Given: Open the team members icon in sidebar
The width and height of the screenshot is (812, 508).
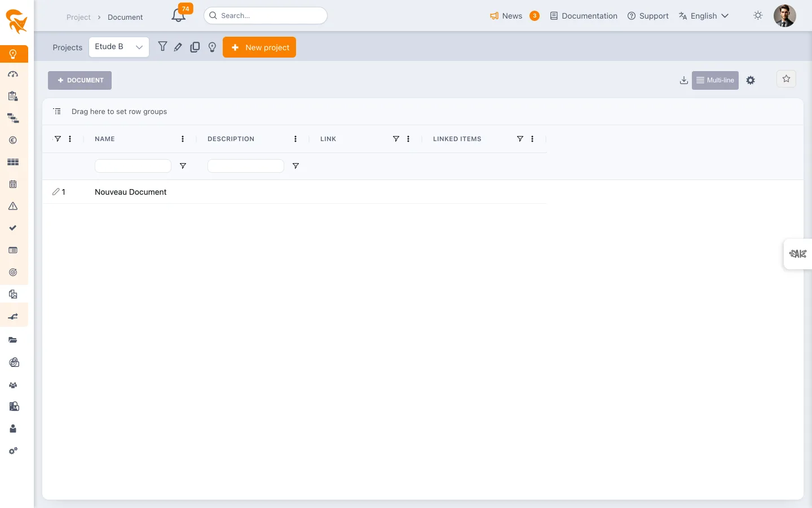Looking at the screenshot, I should 13,385.
